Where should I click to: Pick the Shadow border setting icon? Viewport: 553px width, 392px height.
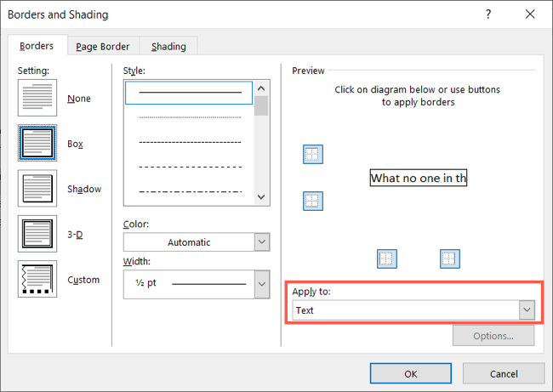pyautogui.click(x=37, y=189)
